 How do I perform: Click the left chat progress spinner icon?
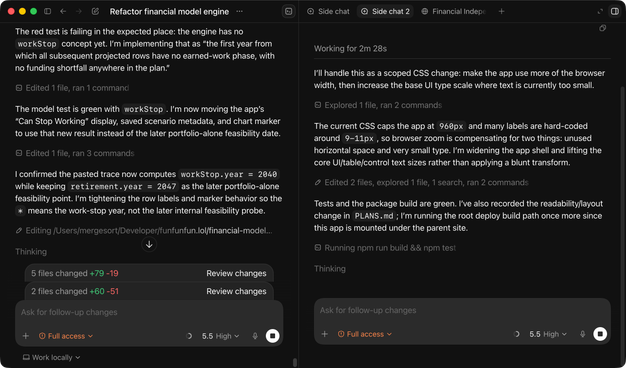click(189, 336)
